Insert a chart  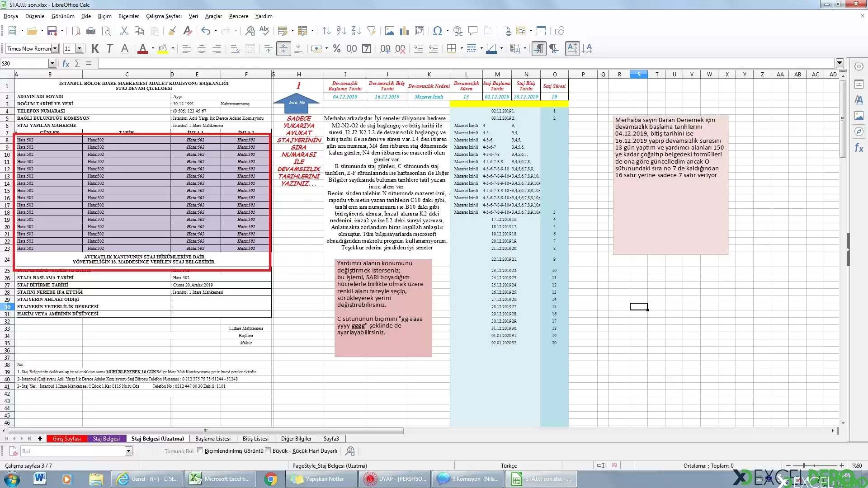click(x=404, y=31)
